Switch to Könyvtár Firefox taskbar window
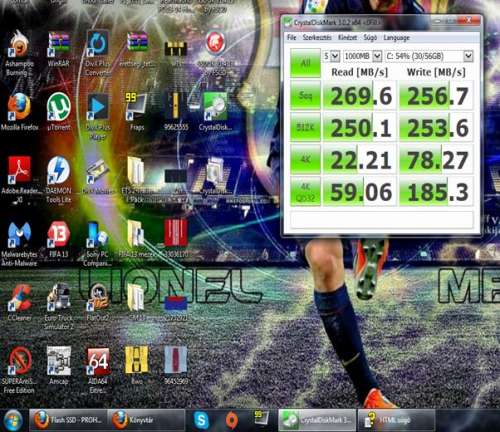500x432 pixels. pyautogui.click(x=147, y=420)
